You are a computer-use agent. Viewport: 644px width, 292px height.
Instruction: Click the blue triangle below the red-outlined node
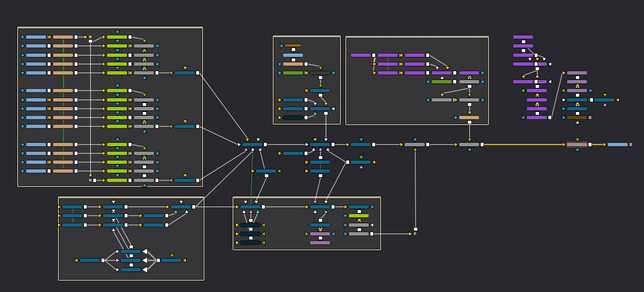tap(577, 149)
